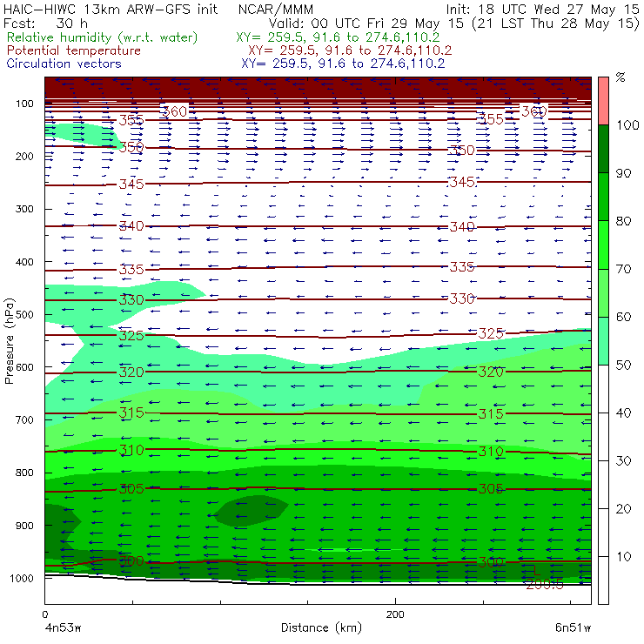Click the light green 60–70% colorbar segment
This screenshot has height=644, width=644.
click(x=603, y=292)
